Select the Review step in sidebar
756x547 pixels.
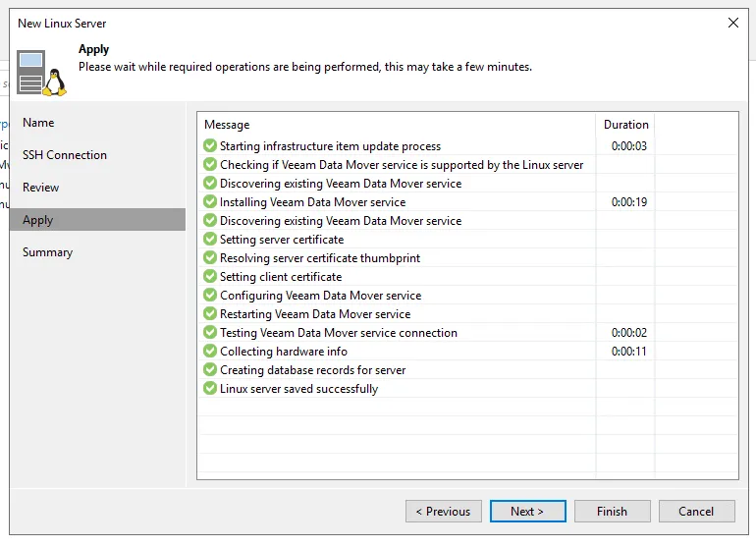[x=41, y=188]
